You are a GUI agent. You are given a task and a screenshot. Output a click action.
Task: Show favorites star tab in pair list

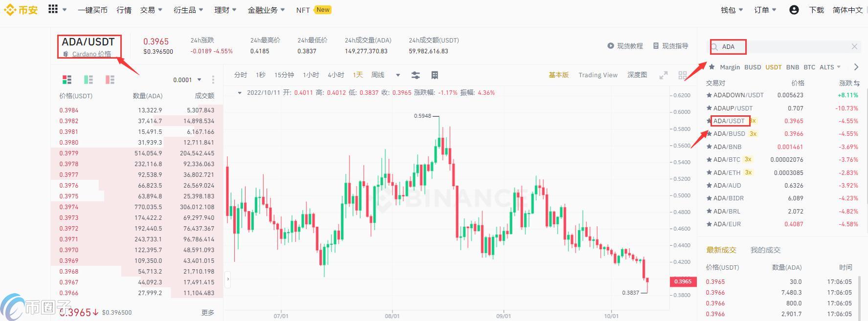(712, 67)
